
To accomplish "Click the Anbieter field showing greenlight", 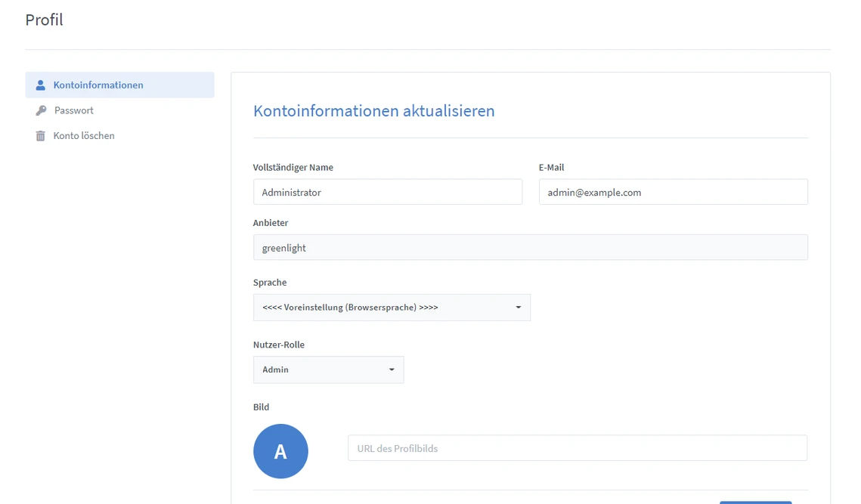I will 530,247.
